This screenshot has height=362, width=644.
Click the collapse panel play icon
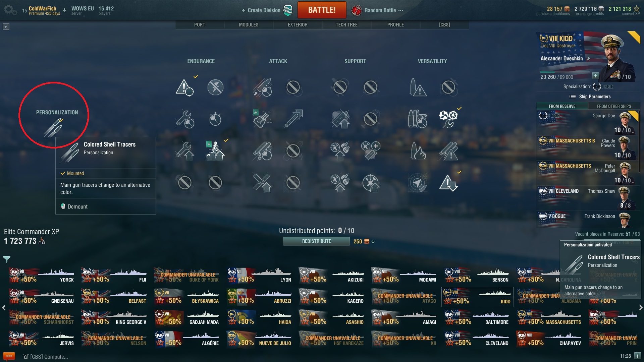coord(6,27)
